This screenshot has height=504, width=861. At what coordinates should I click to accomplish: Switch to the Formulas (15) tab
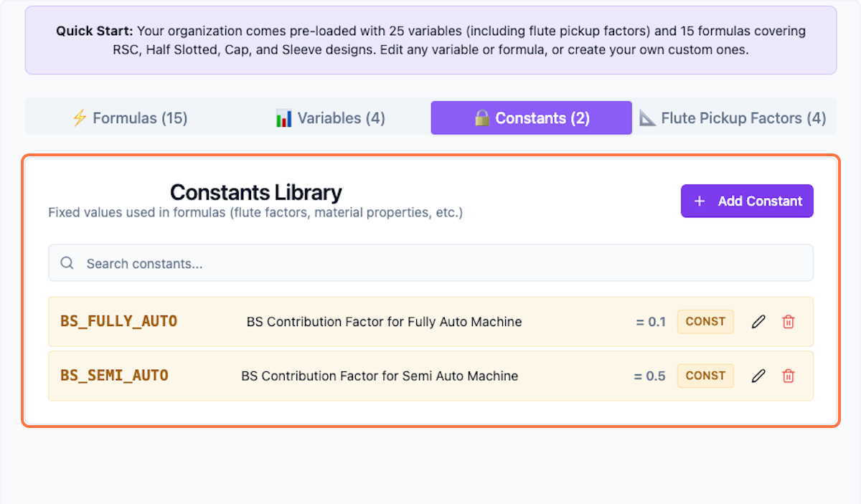130,118
